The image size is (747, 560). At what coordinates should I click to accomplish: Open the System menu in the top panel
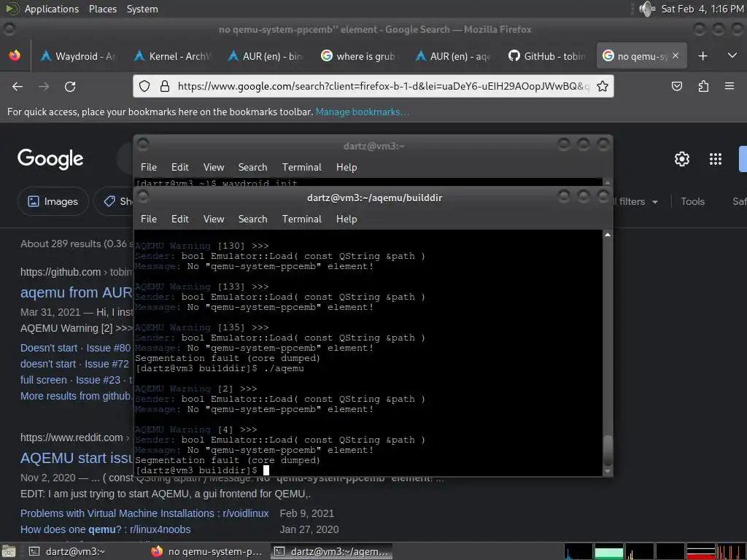pos(142,9)
